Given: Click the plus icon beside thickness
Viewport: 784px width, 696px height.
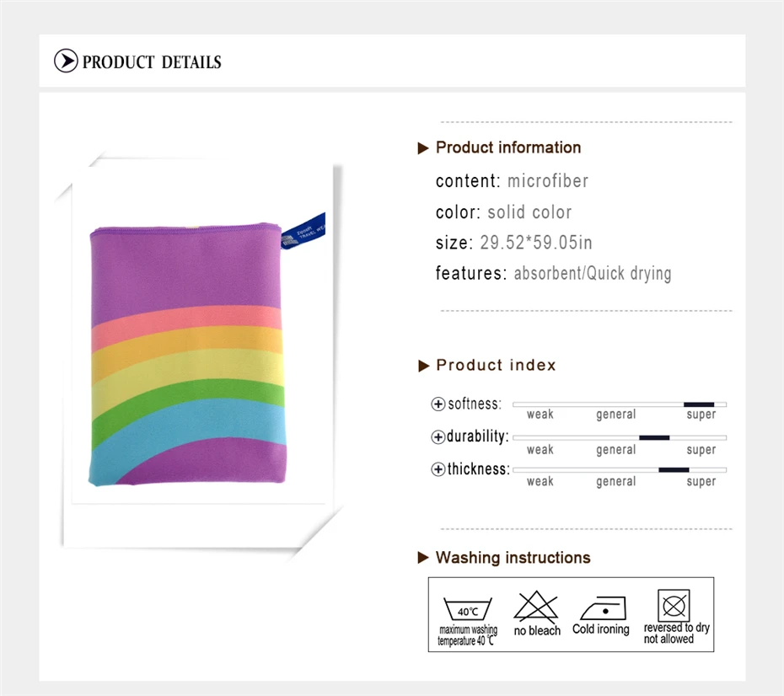Looking at the screenshot, I should tap(438, 469).
